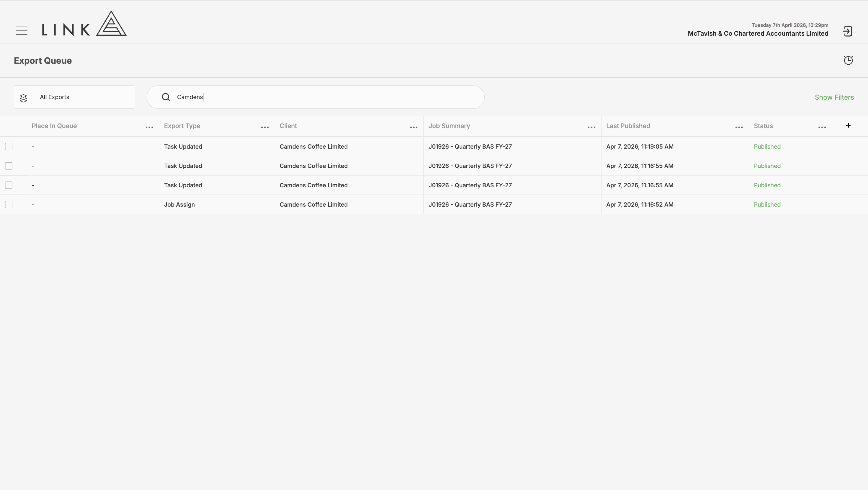Tick checkbox for second 11:16:55 AM row
The height and width of the screenshot is (490, 868).
coord(9,185)
